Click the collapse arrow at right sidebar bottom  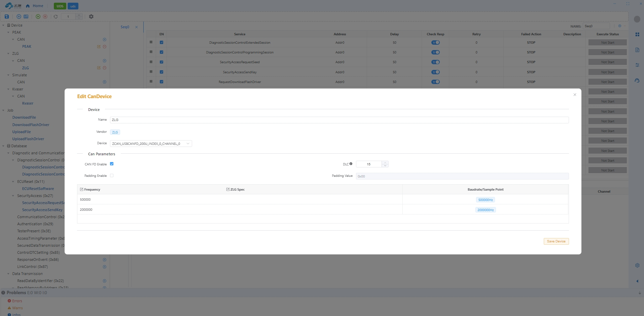637,281
